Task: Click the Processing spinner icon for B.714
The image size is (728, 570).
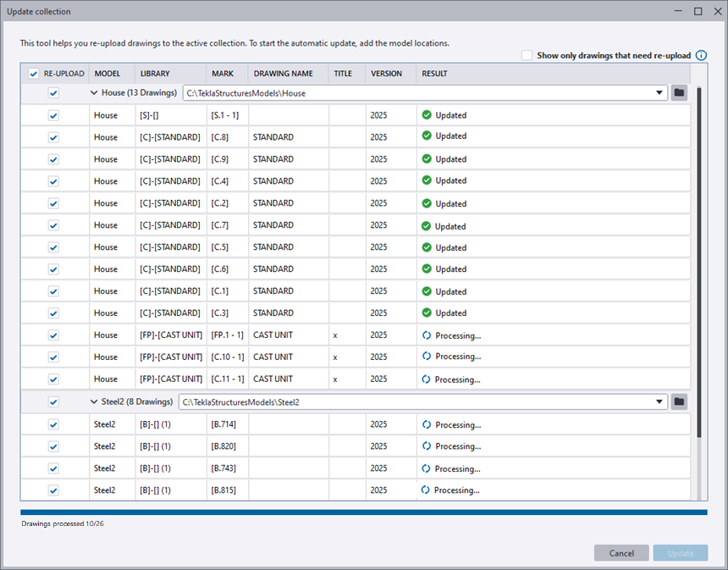Action: [427, 424]
